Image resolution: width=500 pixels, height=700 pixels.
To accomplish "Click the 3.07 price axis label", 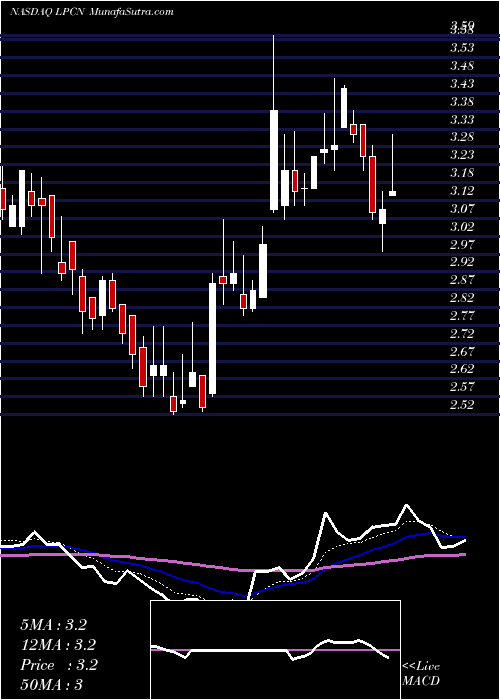I will click(x=462, y=208).
